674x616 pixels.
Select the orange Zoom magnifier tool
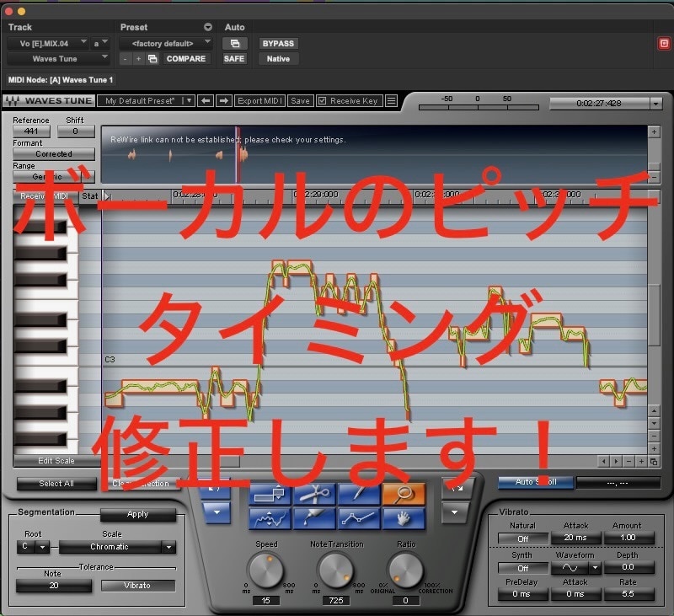click(404, 494)
